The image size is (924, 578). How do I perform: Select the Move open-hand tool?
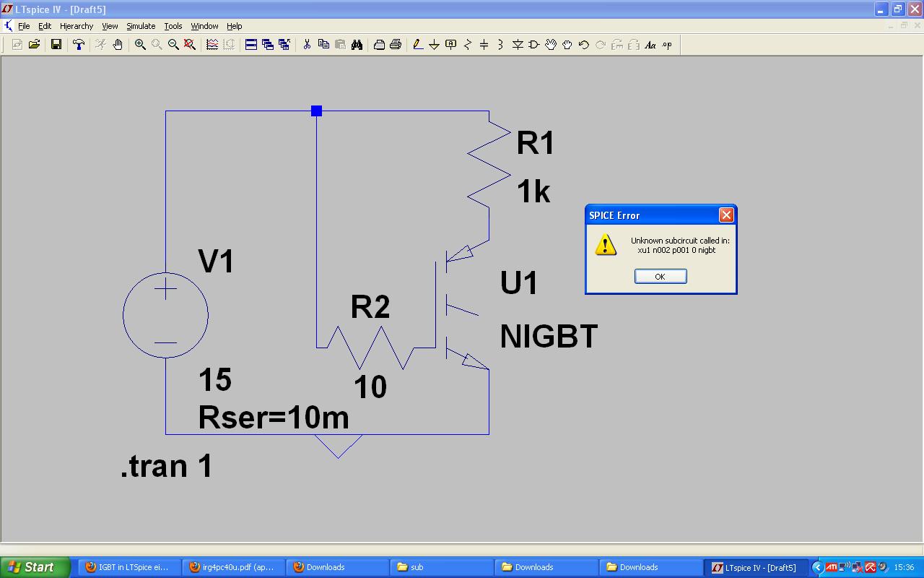click(551, 45)
